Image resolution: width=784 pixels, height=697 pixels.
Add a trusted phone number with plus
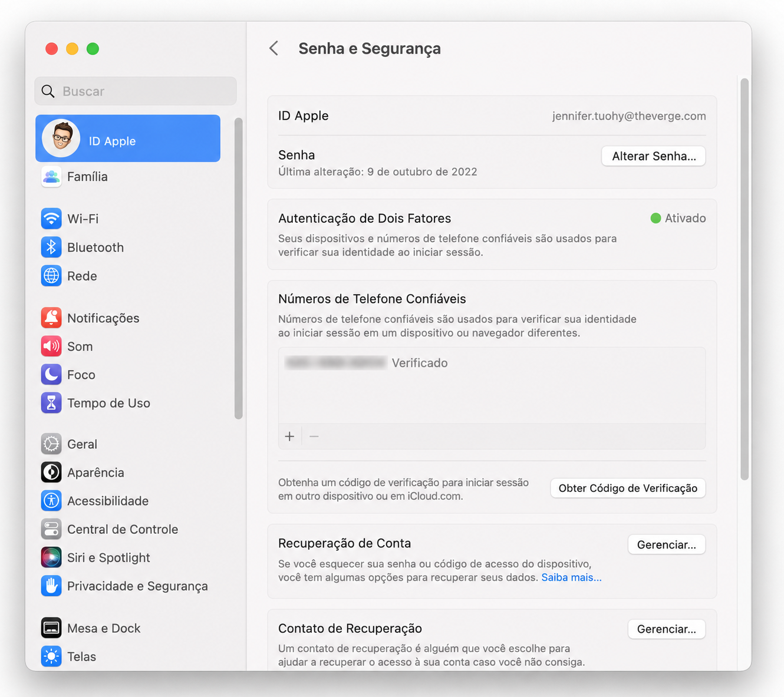coord(289,437)
